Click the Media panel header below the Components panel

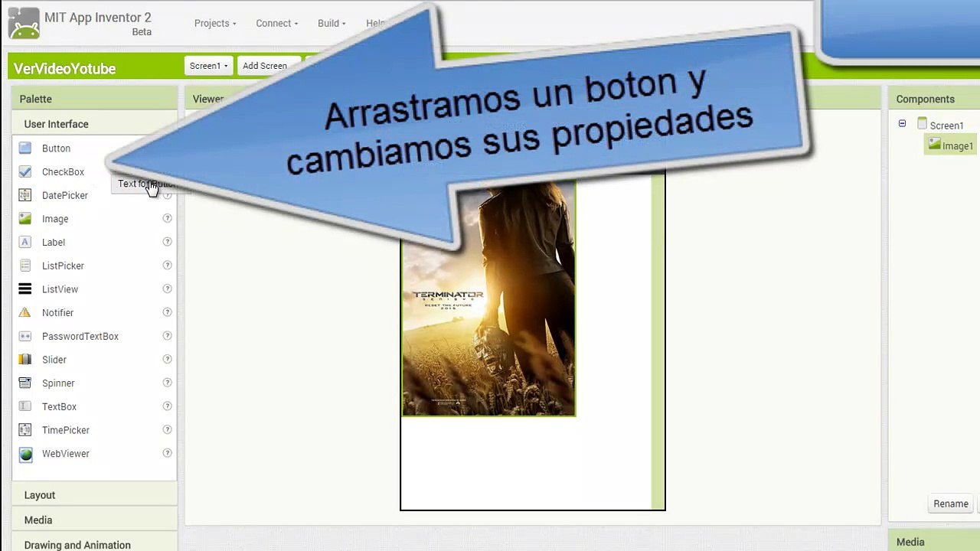934,541
